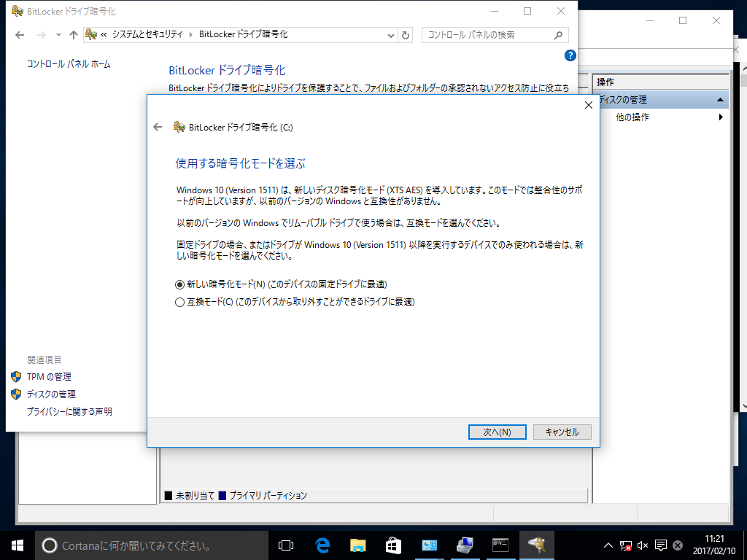Image resolution: width=747 pixels, height=560 pixels.
Task: Expand the « breadcrumb overflow chevron
Action: (104, 35)
